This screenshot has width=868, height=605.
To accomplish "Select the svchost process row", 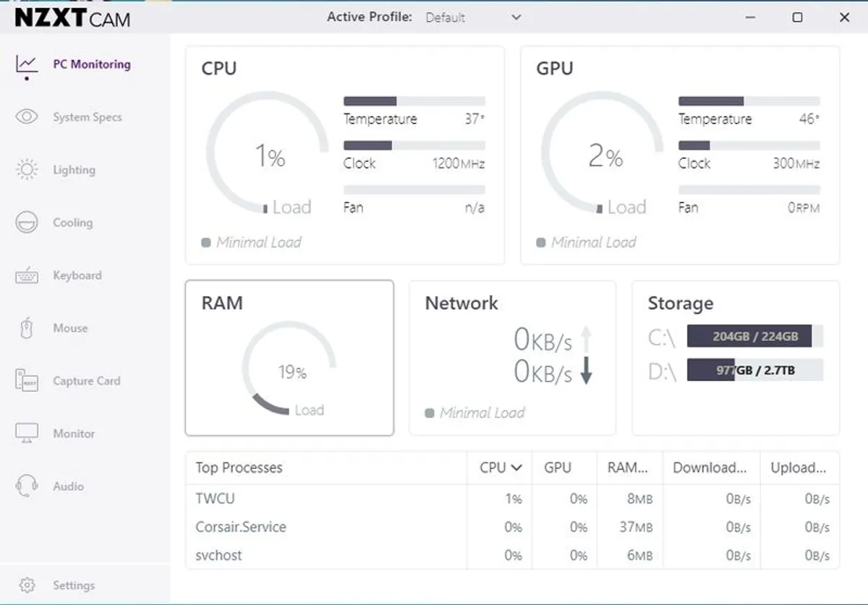I will tap(512, 555).
